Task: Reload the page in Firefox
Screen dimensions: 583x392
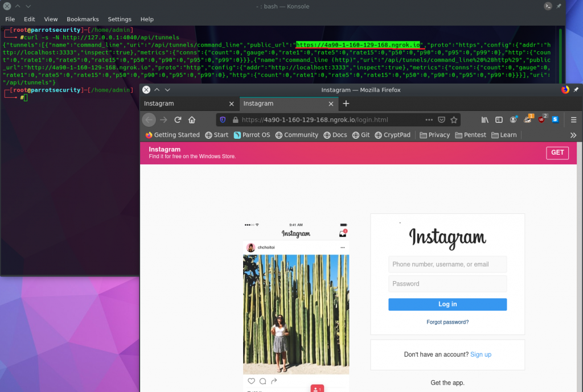Action: [x=178, y=119]
